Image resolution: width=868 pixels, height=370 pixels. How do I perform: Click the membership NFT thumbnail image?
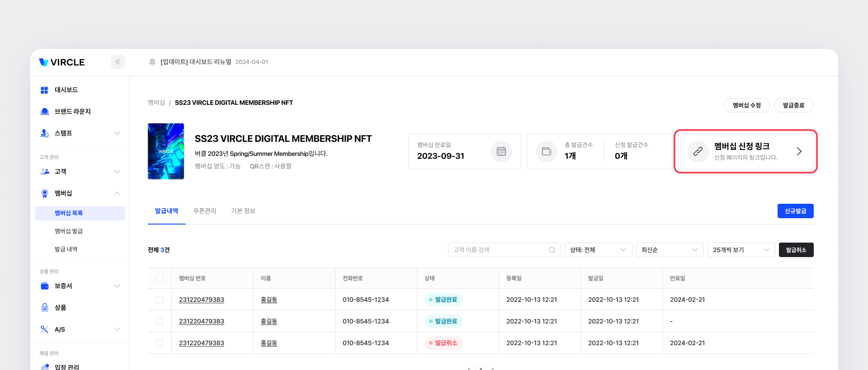(x=166, y=151)
